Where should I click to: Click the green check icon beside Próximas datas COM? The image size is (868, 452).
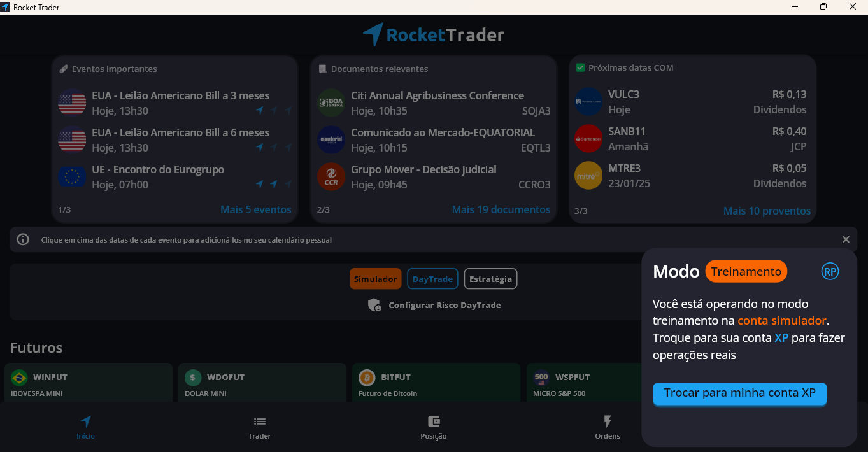(x=580, y=67)
